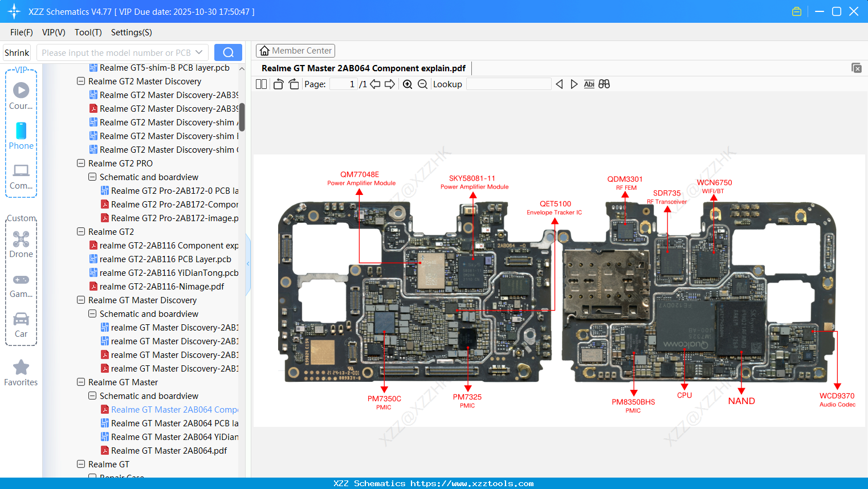
Task: Click the binoculars search icon
Action: [x=604, y=84]
